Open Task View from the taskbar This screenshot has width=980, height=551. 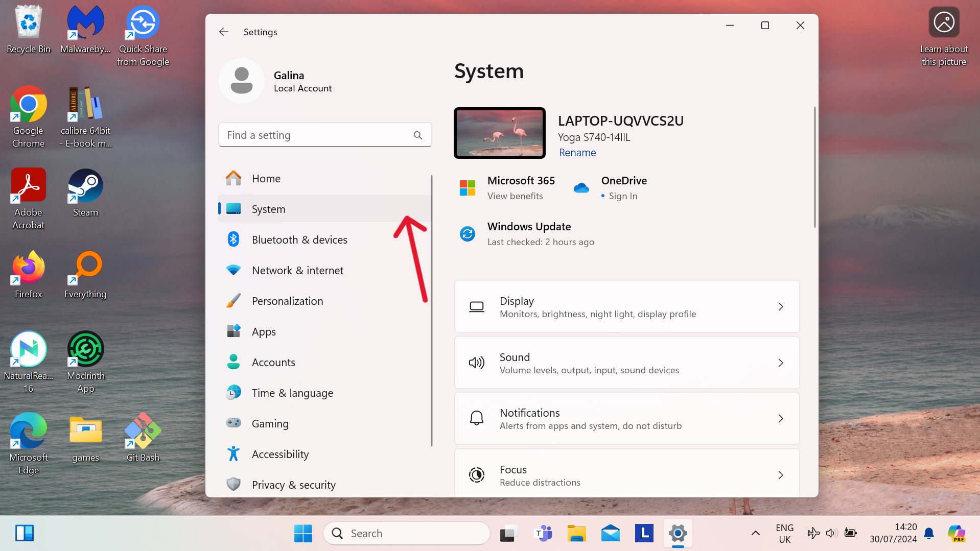pos(508,534)
